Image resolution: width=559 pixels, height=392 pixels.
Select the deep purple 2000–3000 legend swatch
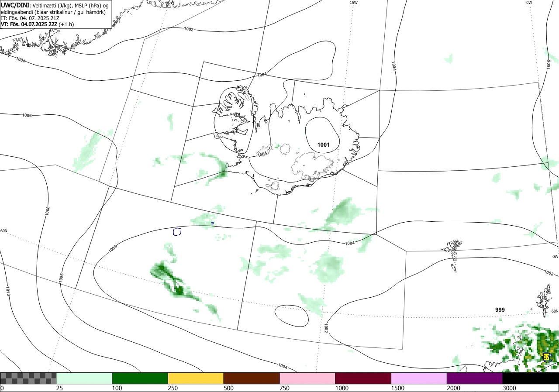475,378
